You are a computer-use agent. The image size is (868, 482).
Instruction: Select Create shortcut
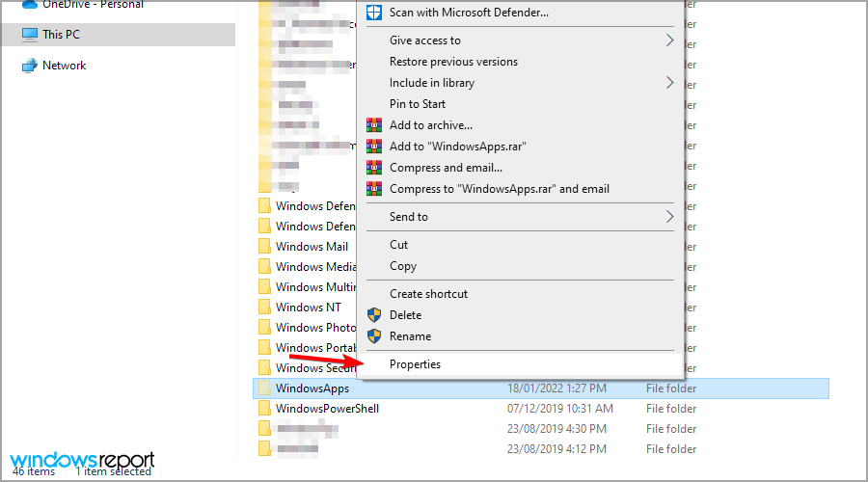click(428, 294)
